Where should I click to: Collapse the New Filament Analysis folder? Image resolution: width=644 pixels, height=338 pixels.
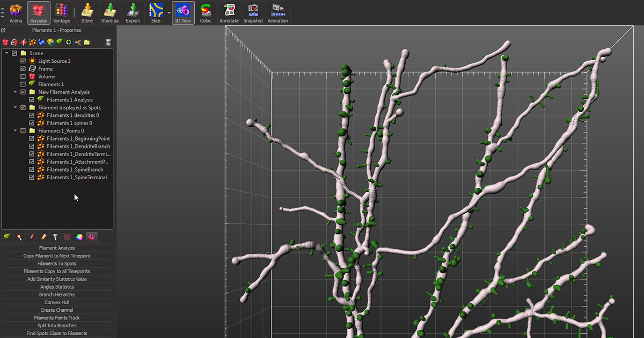[x=16, y=92]
